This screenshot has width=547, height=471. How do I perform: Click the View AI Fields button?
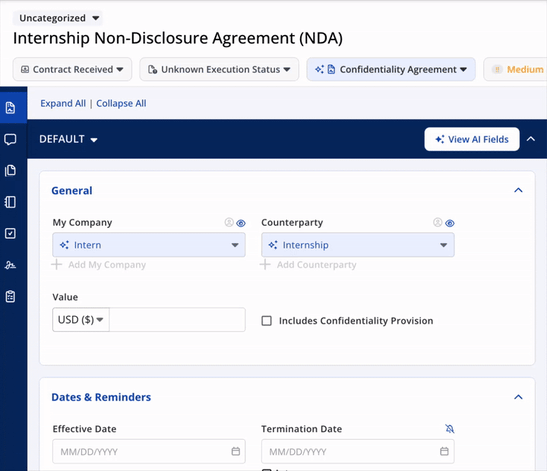472,139
